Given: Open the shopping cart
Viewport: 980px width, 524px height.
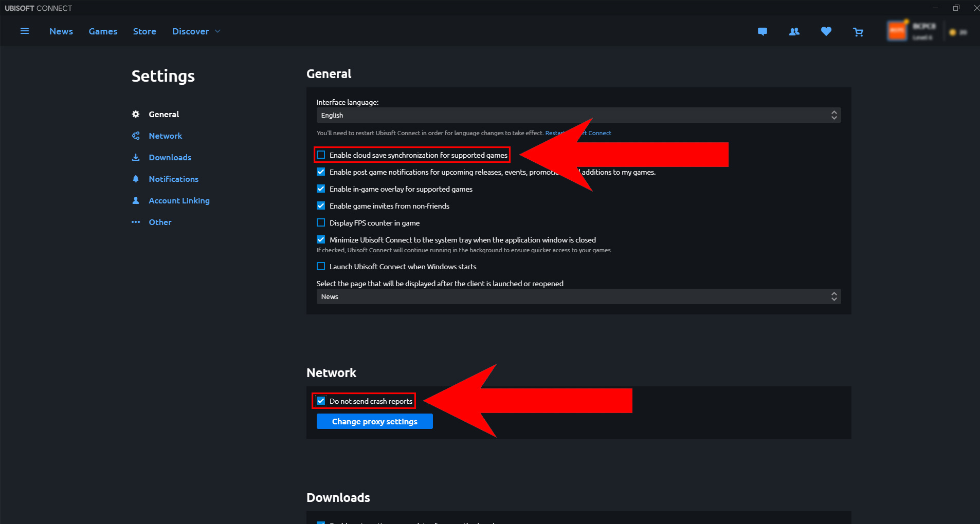Looking at the screenshot, I should point(858,31).
